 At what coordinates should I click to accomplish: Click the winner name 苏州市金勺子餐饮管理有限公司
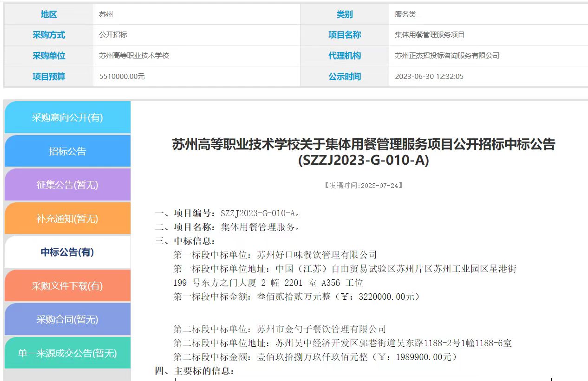tap(321, 329)
